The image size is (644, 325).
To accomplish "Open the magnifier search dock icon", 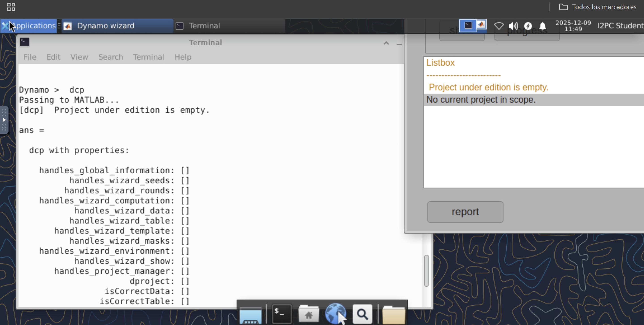I will (x=362, y=314).
